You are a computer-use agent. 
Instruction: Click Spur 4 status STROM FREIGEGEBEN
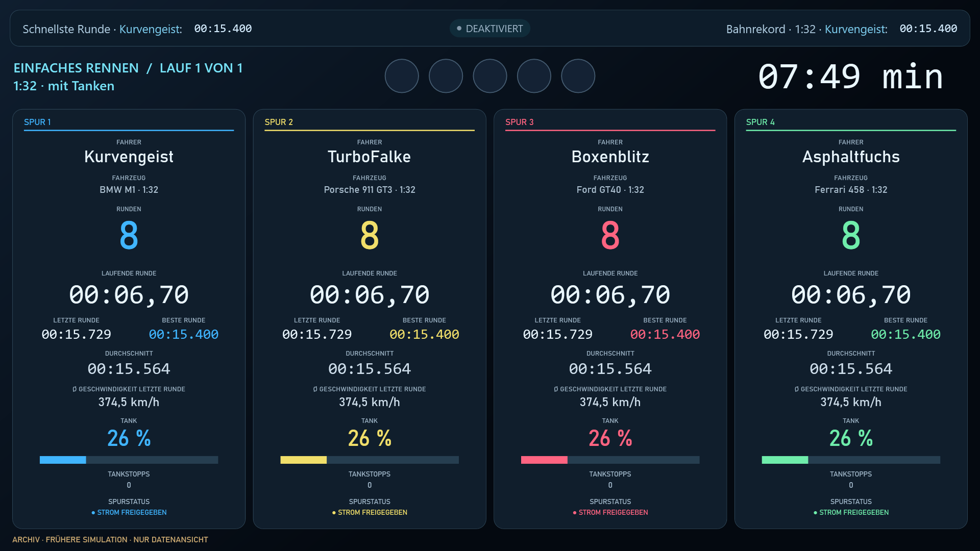point(851,512)
